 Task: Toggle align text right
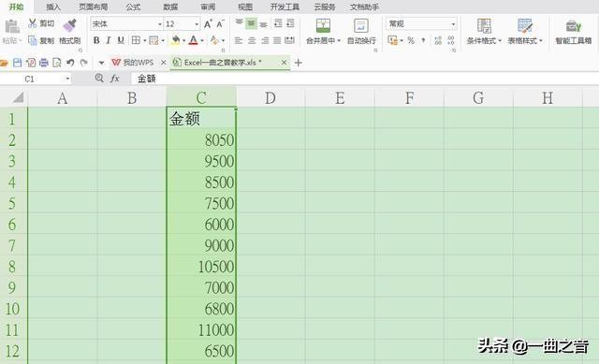tap(265, 40)
